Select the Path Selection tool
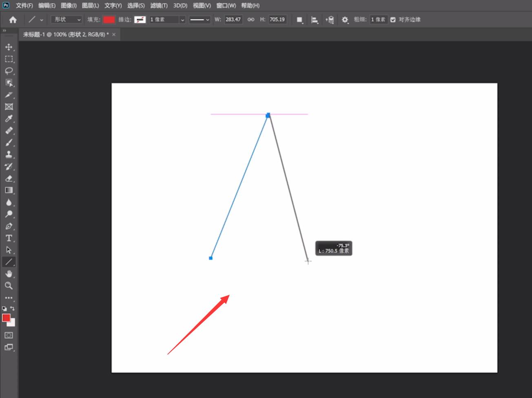Viewport: 532px width, 398px height. [9, 250]
